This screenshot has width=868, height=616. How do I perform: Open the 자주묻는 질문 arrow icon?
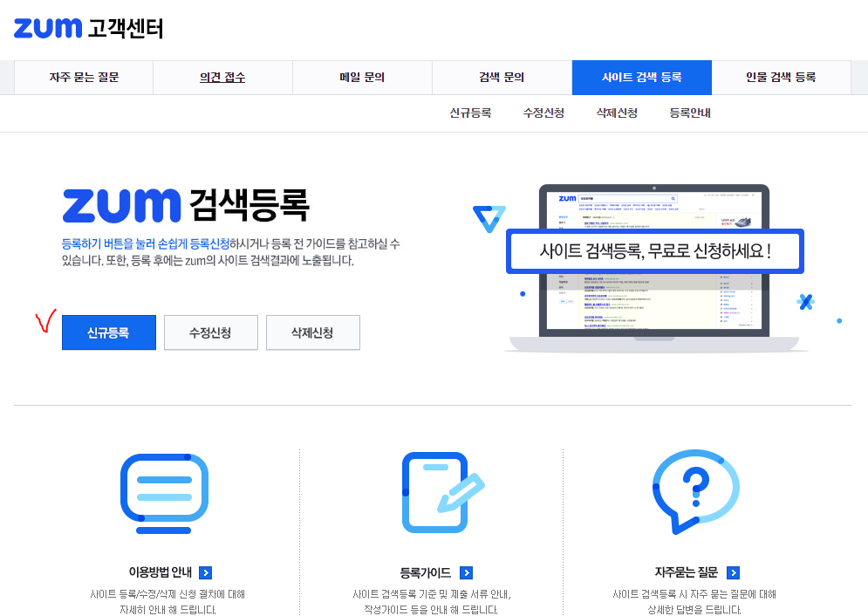[x=733, y=573]
